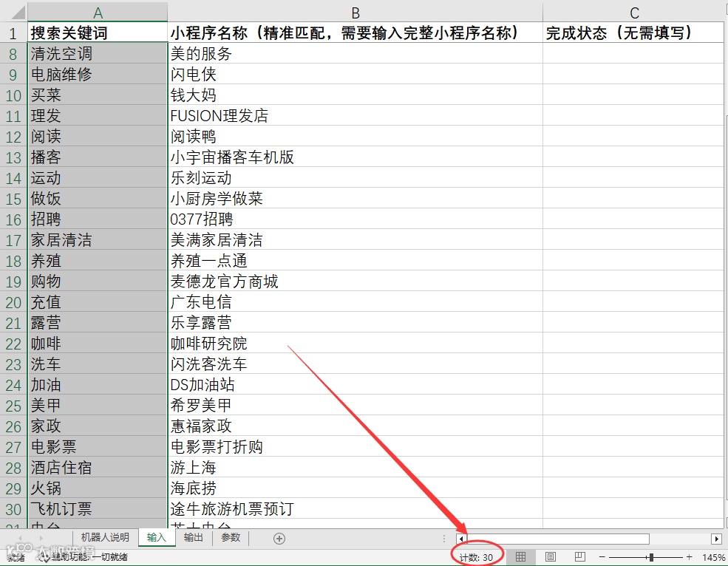This screenshot has height=566, width=728.
Task: Select row 22 header
Action: click(13, 344)
